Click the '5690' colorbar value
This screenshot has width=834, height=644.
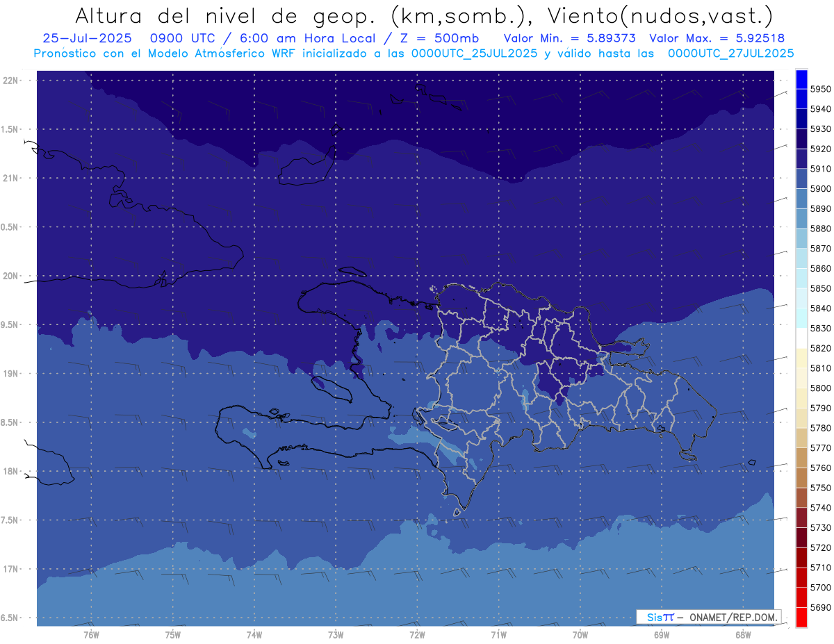pos(821,607)
